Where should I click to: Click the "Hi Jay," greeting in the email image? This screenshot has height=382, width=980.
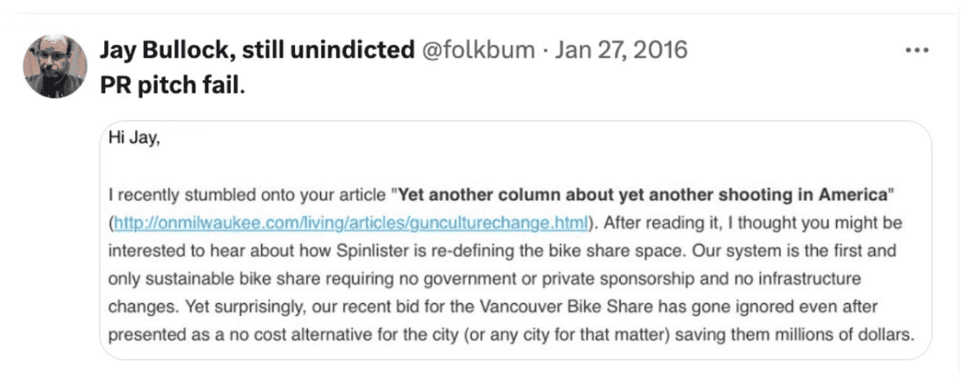131,135
